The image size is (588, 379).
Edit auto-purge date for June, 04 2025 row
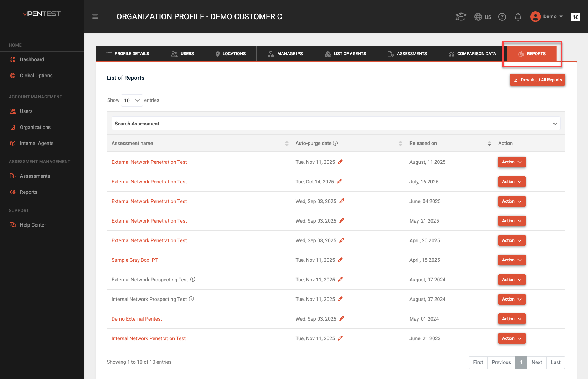point(342,201)
